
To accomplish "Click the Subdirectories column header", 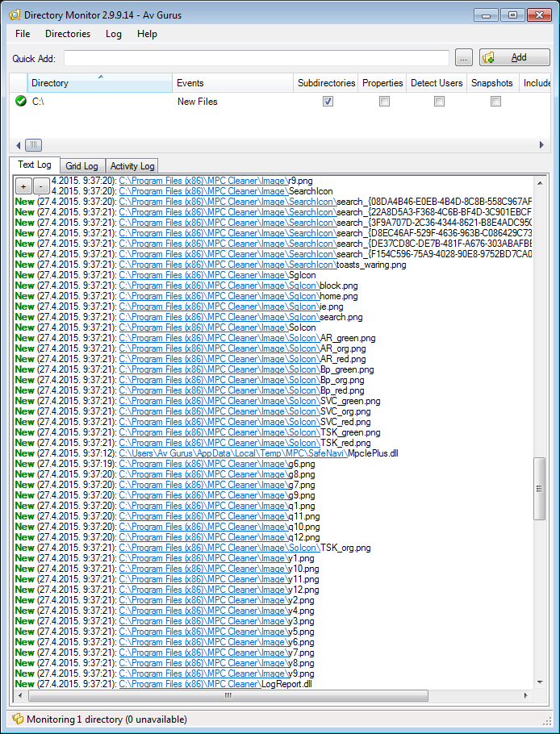I will pos(326,83).
